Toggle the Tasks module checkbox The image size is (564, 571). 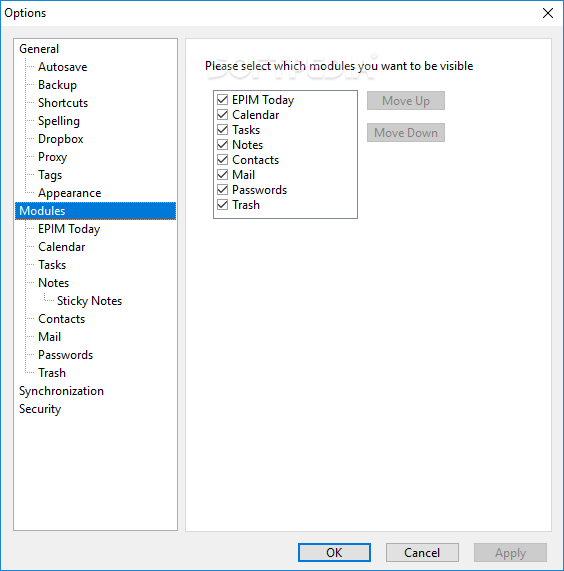click(x=222, y=129)
